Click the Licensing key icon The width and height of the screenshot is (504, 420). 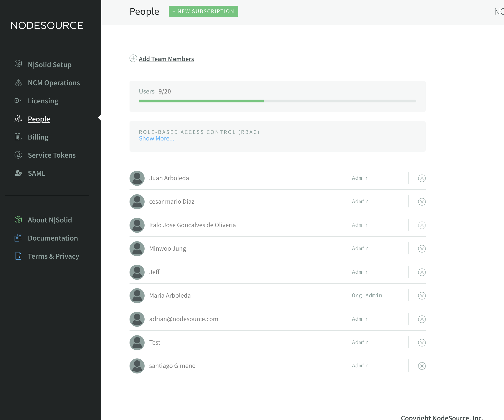(18, 101)
